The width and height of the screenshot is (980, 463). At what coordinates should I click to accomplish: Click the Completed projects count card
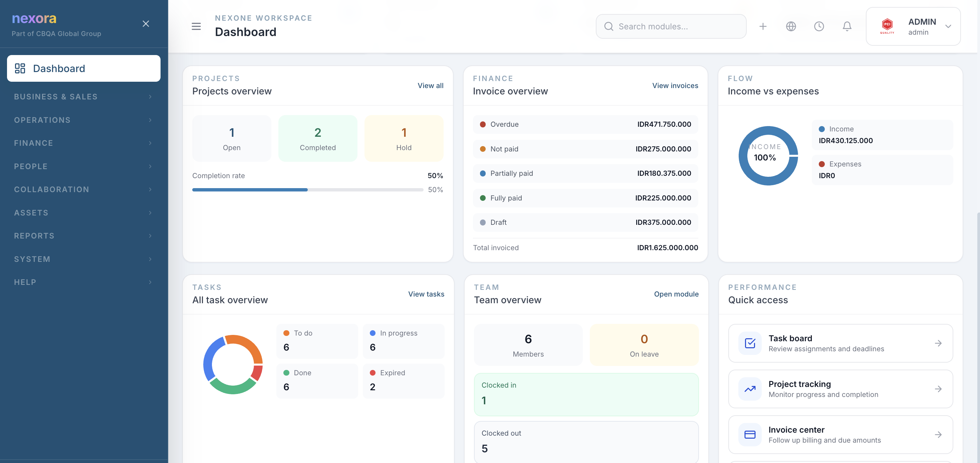(x=318, y=138)
